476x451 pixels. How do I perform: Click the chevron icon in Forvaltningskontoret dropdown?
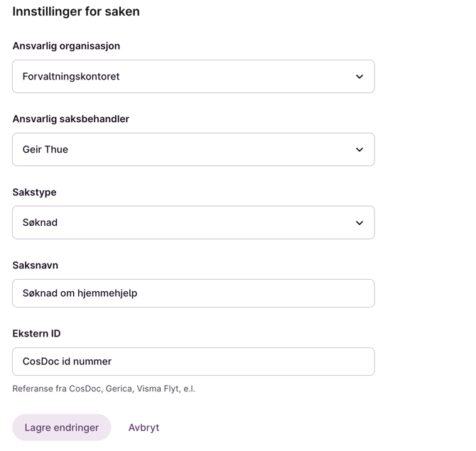(359, 77)
